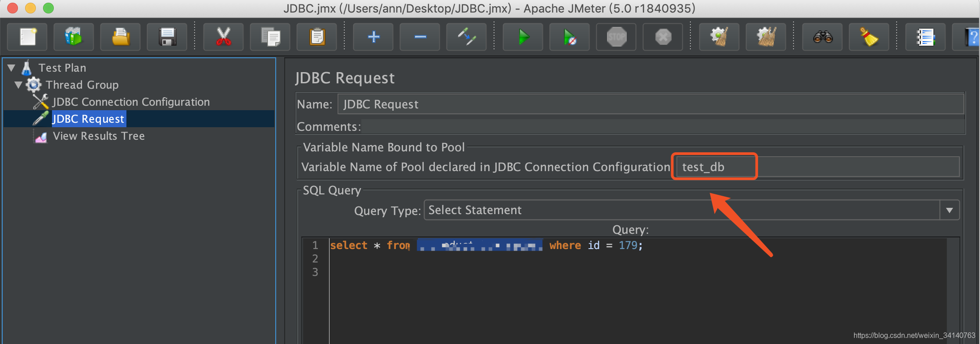This screenshot has width=980, height=344.
Task: Select JDBC Request tree item
Action: [88, 119]
